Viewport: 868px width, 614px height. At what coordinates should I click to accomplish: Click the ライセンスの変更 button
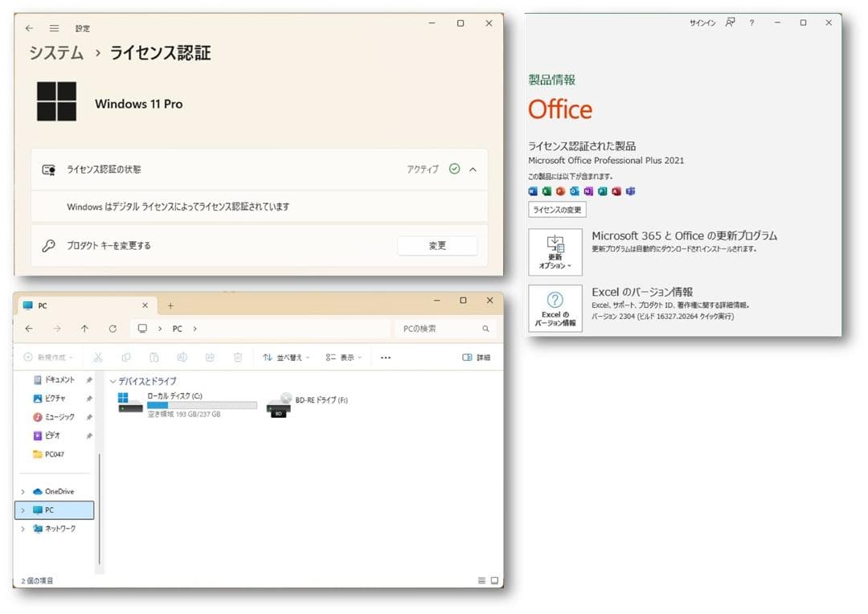point(556,210)
